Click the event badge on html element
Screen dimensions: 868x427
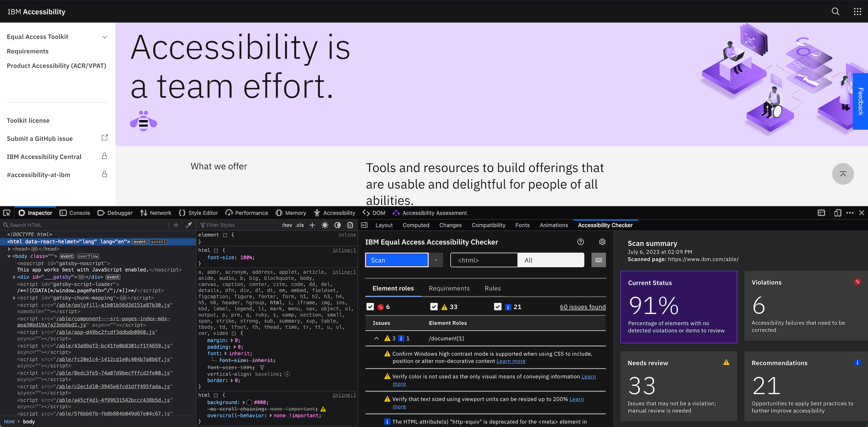[x=140, y=242]
